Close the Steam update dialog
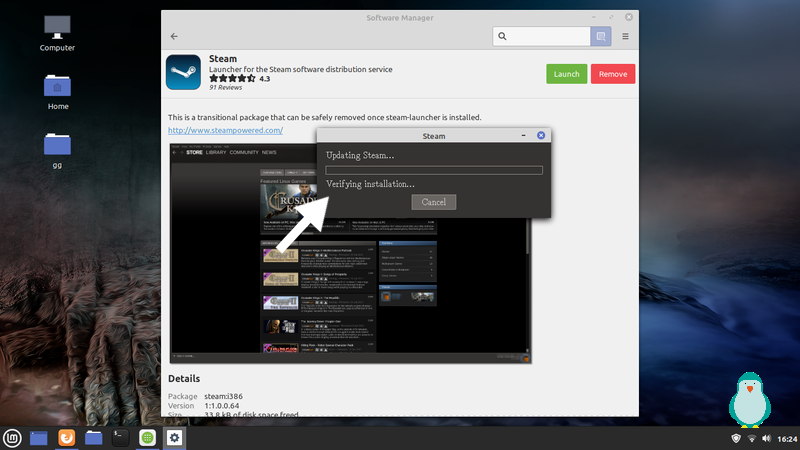The image size is (800, 450). pos(541,135)
